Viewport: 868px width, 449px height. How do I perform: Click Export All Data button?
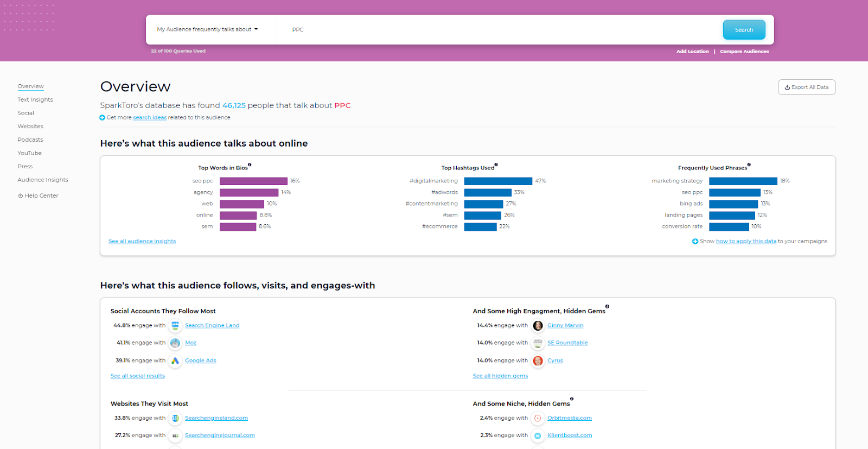tap(807, 87)
